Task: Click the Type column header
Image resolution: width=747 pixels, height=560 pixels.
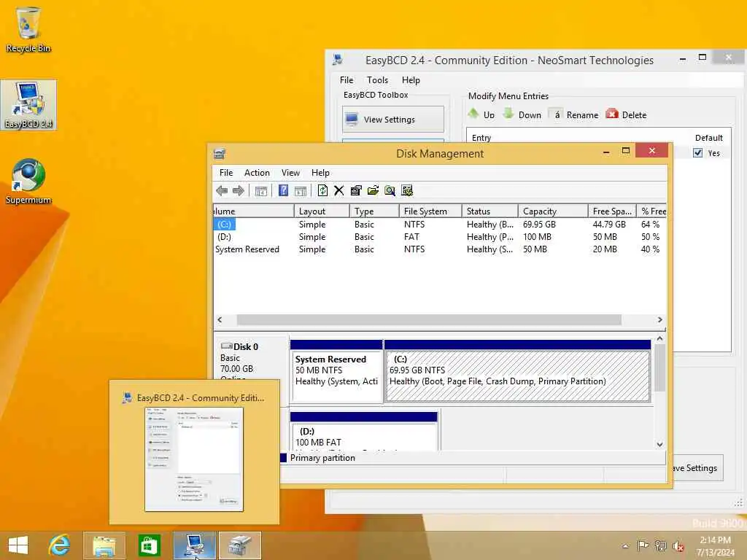Action: [x=374, y=211]
